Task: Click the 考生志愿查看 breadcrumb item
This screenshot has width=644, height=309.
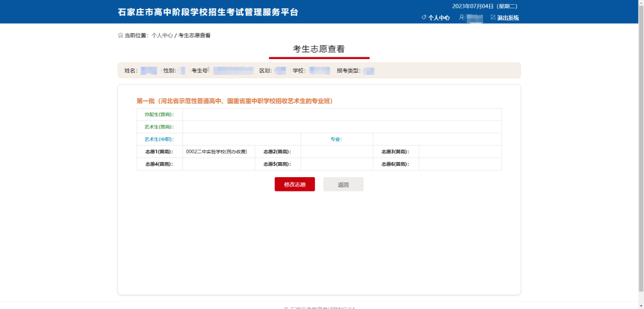Action: (194, 35)
